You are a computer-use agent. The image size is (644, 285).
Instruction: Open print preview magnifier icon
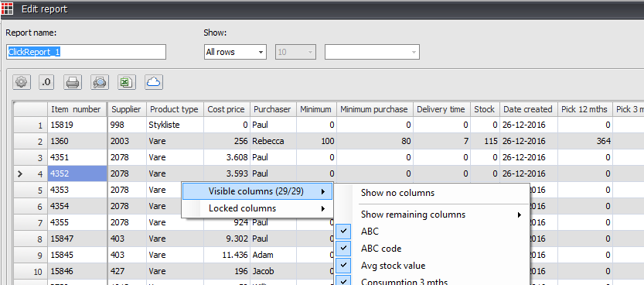(x=100, y=82)
